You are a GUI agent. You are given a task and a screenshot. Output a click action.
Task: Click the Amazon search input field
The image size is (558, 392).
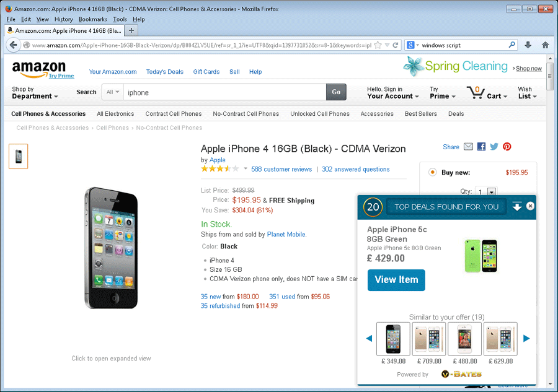click(x=224, y=92)
